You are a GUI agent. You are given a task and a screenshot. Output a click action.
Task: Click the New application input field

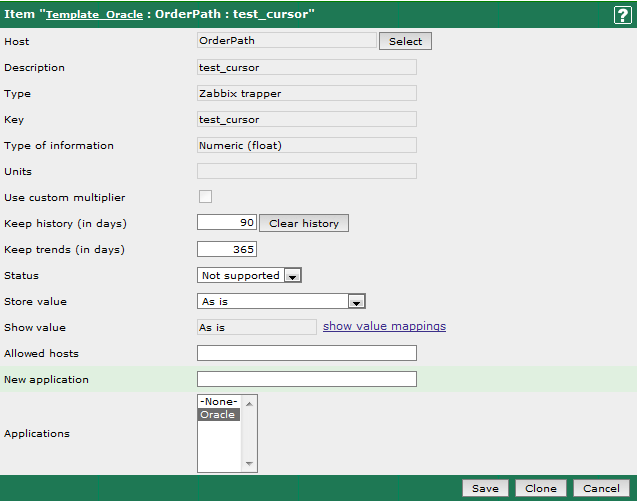coord(307,379)
